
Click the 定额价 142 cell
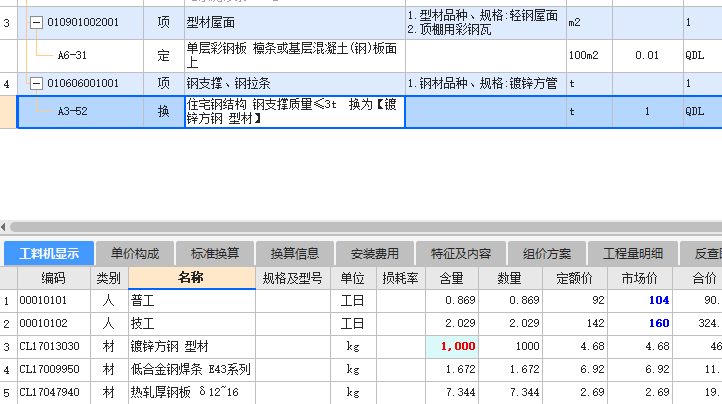[575, 324]
